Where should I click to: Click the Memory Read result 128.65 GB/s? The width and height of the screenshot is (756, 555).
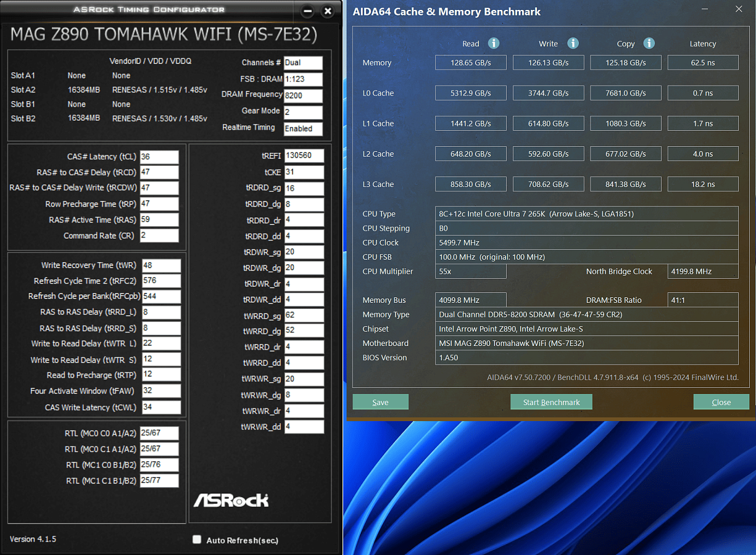(471, 62)
